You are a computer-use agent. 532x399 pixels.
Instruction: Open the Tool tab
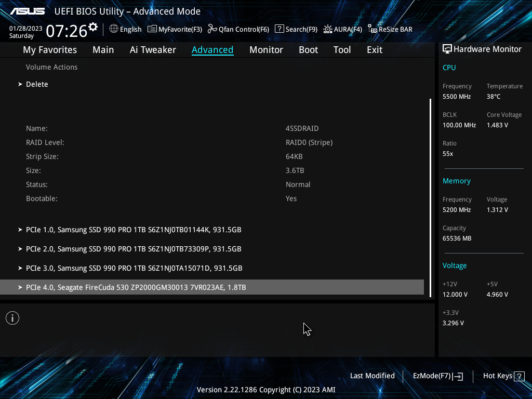click(x=342, y=50)
